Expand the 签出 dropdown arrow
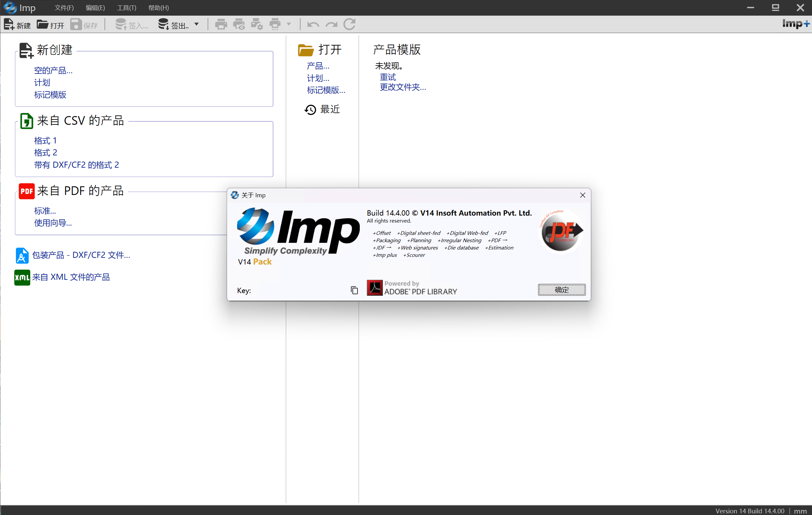 197,24
